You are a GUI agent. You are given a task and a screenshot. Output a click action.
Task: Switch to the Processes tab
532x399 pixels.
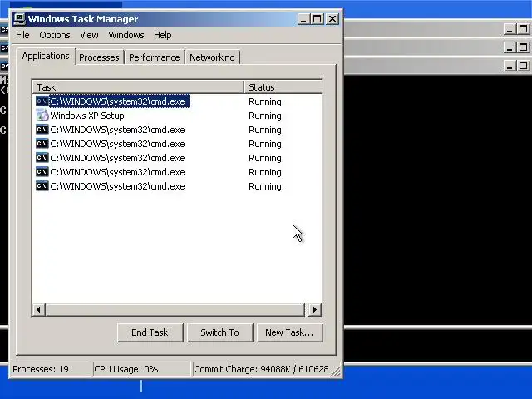(99, 57)
